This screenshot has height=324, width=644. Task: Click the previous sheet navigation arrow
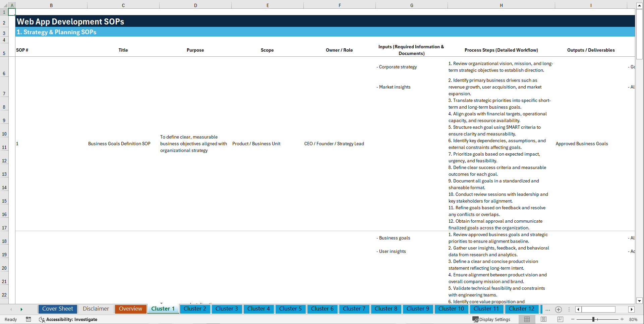11,309
